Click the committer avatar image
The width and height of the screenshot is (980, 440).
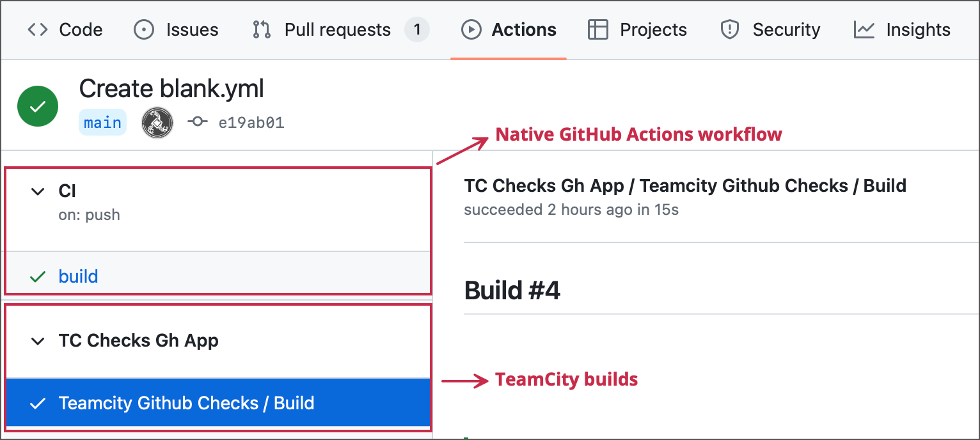click(x=157, y=122)
